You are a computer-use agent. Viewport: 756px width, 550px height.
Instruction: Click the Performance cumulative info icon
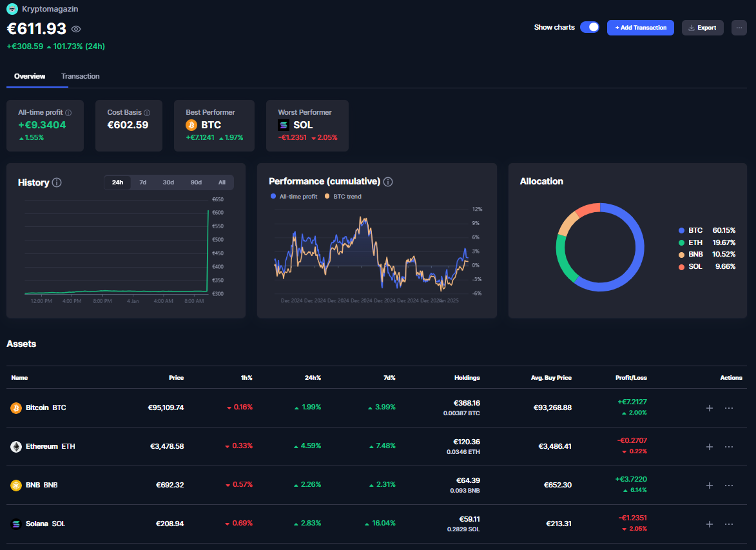388,182
